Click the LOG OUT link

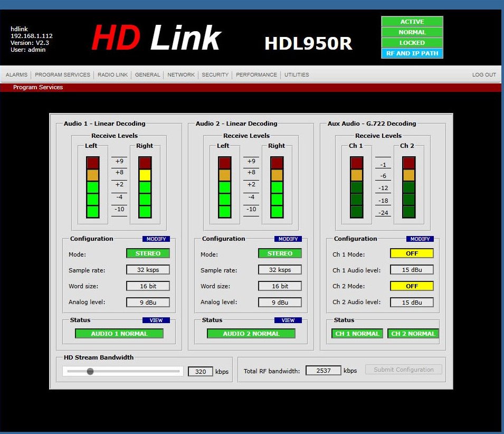(x=484, y=74)
